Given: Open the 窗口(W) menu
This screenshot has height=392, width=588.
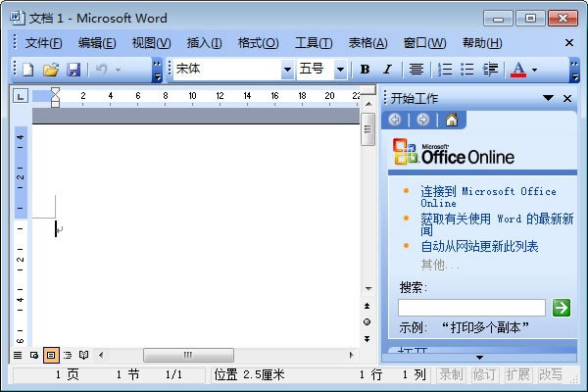Looking at the screenshot, I should pyautogui.click(x=424, y=43).
